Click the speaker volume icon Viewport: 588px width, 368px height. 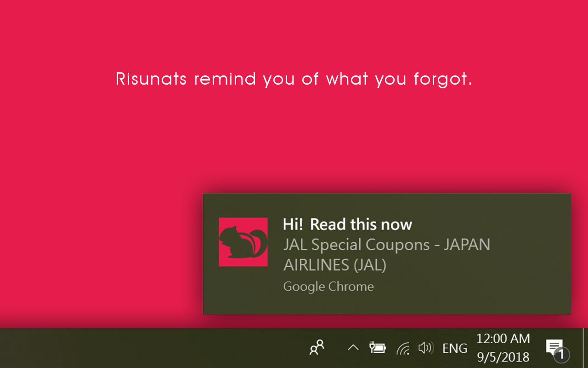tap(426, 348)
